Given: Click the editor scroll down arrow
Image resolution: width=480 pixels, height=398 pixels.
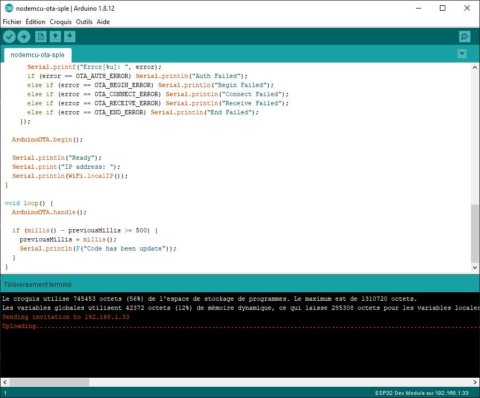Looking at the screenshot, I should pos(475,267).
